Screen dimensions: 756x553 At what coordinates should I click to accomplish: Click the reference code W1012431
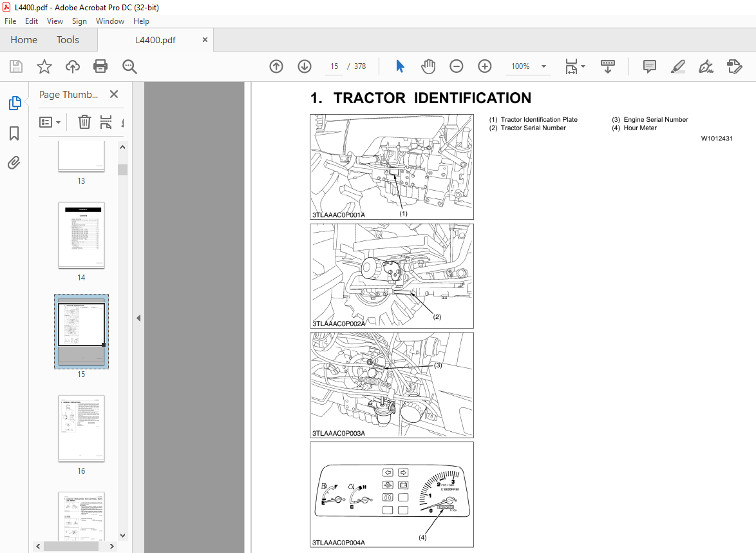717,139
